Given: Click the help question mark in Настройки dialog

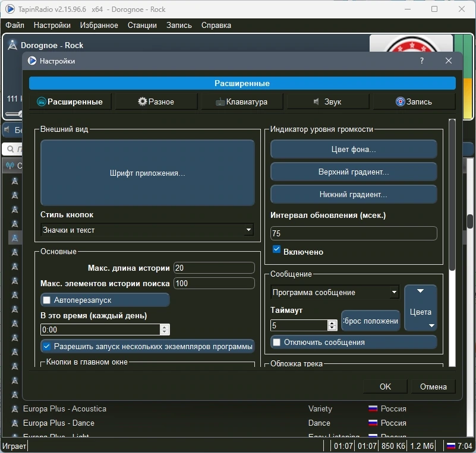Looking at the screenshot, I should tap(422, 61).
